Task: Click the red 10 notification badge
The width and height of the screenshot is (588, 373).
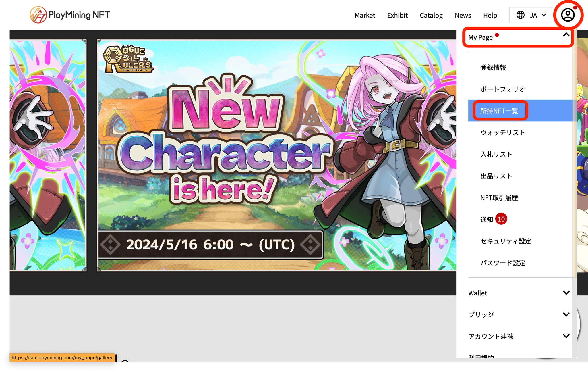Action: point(501,219)
